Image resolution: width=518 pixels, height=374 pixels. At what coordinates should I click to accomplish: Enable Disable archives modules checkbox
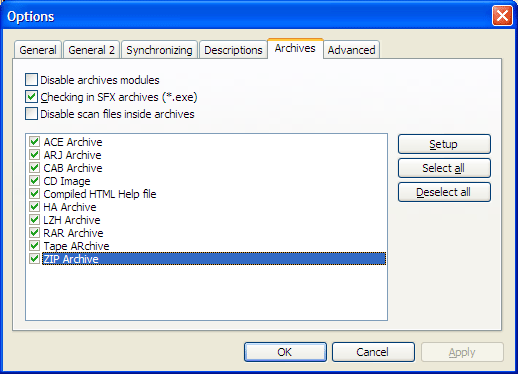click(31, 80)
